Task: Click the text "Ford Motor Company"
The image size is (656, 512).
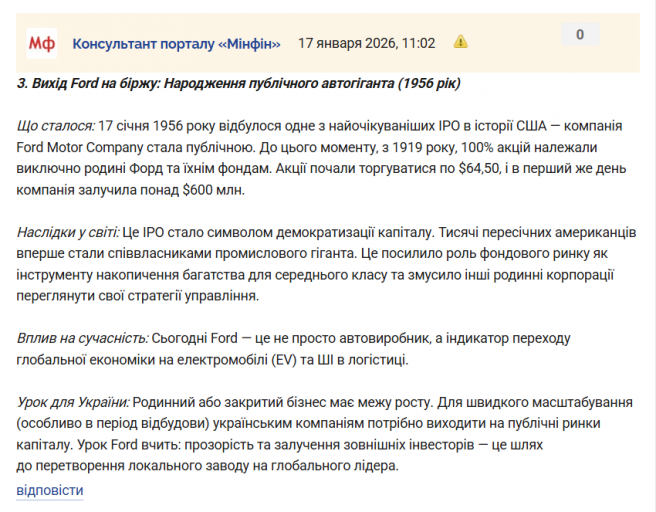Action: tap(79, 147)
